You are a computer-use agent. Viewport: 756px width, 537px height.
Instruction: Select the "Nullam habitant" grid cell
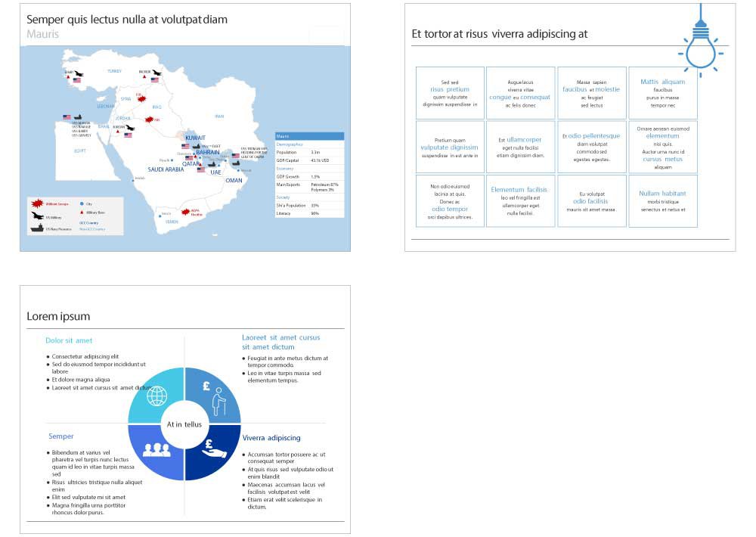pos(663,200)
